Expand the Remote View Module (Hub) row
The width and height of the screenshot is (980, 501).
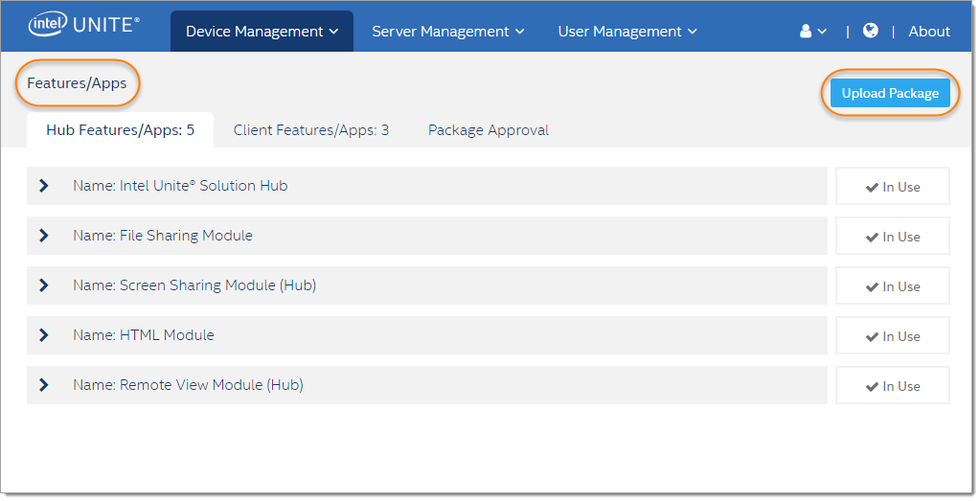click(x=44, y=385)
